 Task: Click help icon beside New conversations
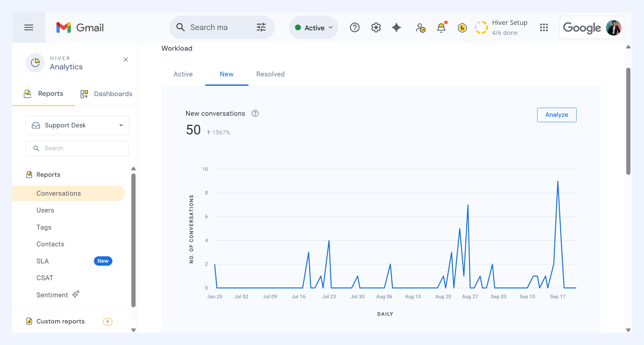click(x=255, y=113)
